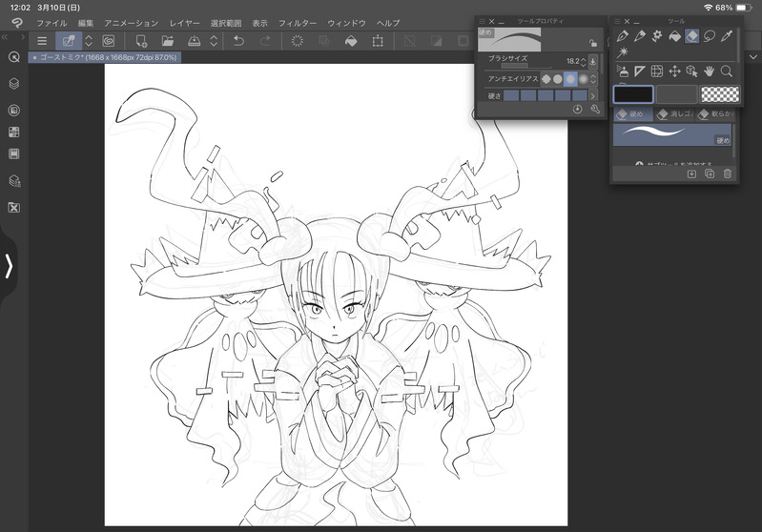This screenshot has width=762, height=532.
Task: Choose the Ruler triangle tool
Action: pyautogui.click(x=640, y=72)
